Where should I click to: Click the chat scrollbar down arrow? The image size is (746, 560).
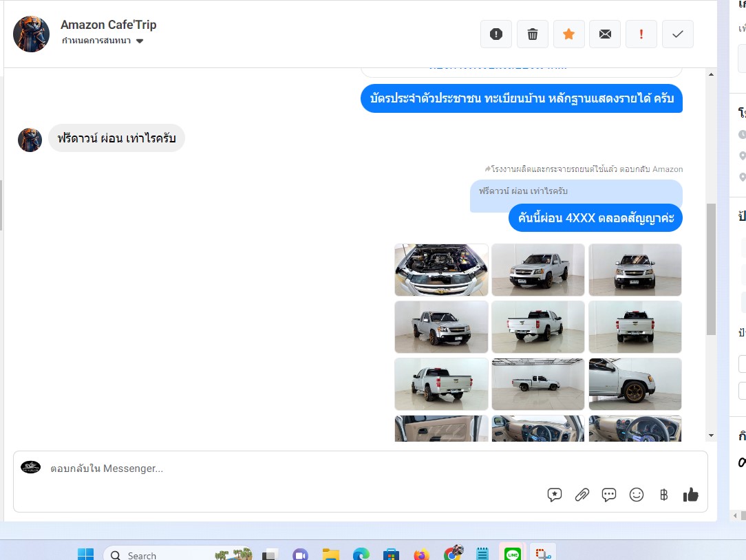(x=711, y=435)
